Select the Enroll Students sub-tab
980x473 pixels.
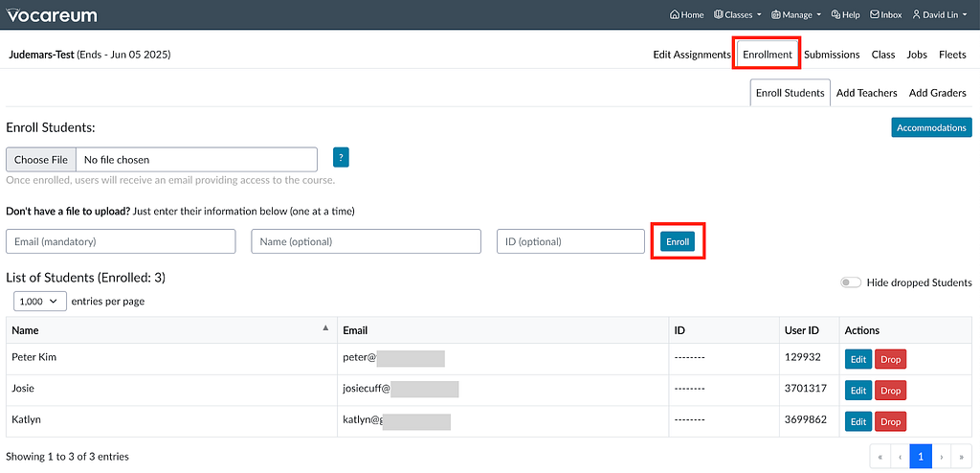[x=790, y=93]
